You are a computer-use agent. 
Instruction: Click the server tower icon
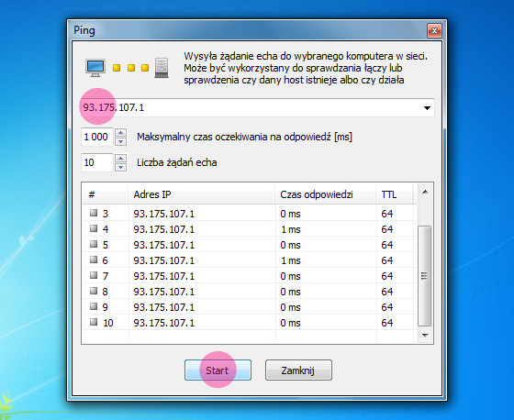click(x=162, y=68)
